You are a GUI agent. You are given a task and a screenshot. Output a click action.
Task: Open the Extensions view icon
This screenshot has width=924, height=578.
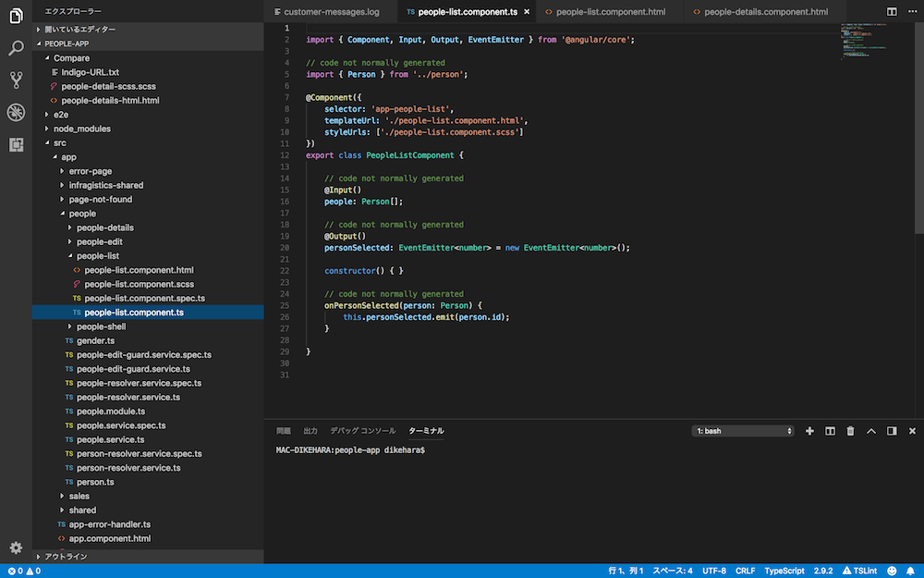click(x=16, y=145)
